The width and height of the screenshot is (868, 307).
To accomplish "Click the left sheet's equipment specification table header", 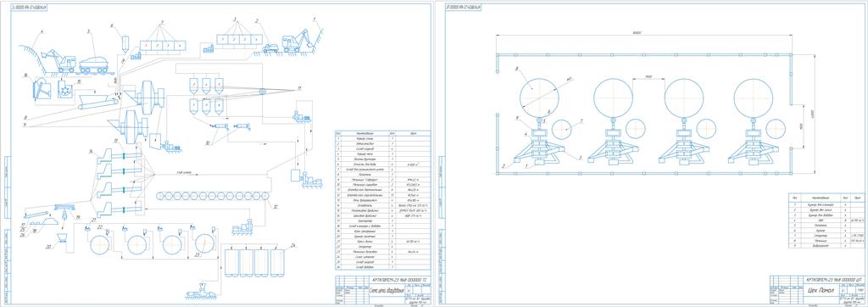I will 382,133.
